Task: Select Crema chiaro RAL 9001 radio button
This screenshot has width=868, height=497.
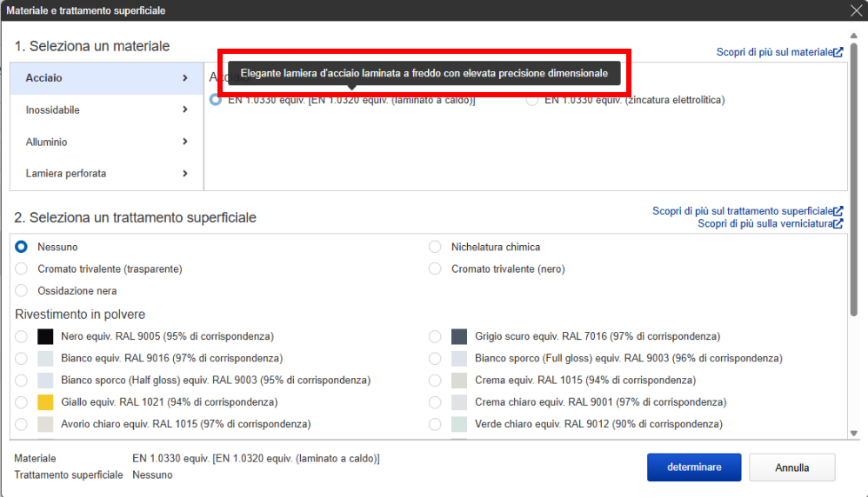Action: [x=435, y=402]
